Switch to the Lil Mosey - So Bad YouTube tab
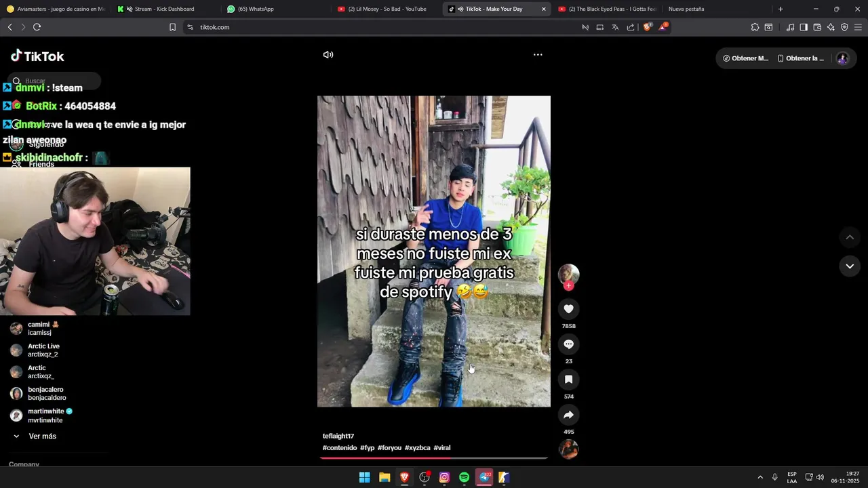868x488 pixels. tap(385, 9)
